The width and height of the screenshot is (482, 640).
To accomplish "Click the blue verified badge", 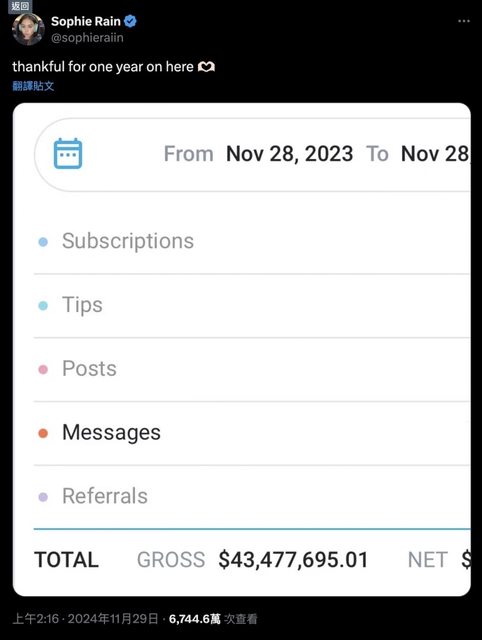I will pos(130,21).
